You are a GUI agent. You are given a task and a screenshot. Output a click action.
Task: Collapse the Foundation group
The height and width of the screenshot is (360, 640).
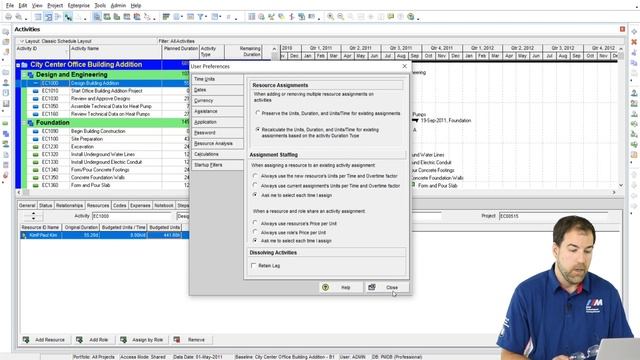point(24,123)
